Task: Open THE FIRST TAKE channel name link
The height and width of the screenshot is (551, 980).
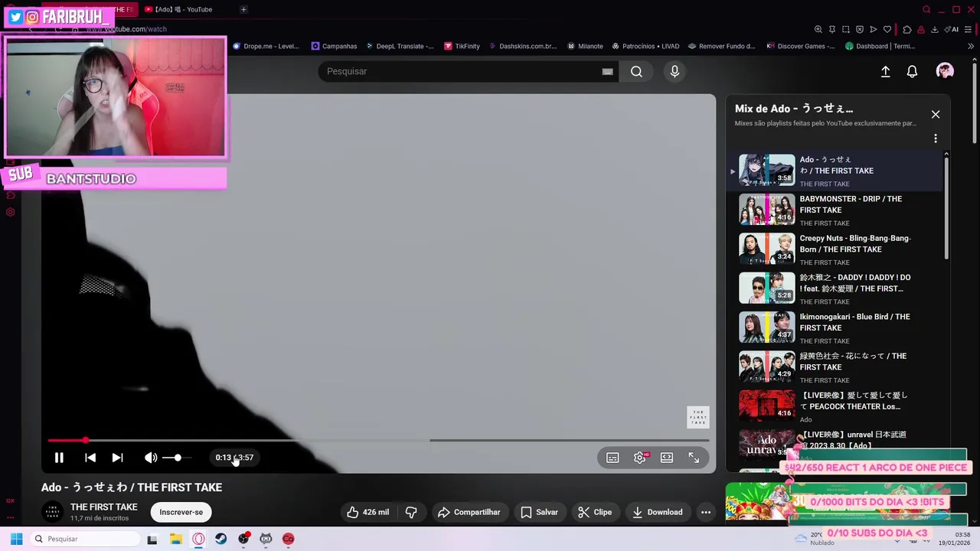Action: click(104, 507)
